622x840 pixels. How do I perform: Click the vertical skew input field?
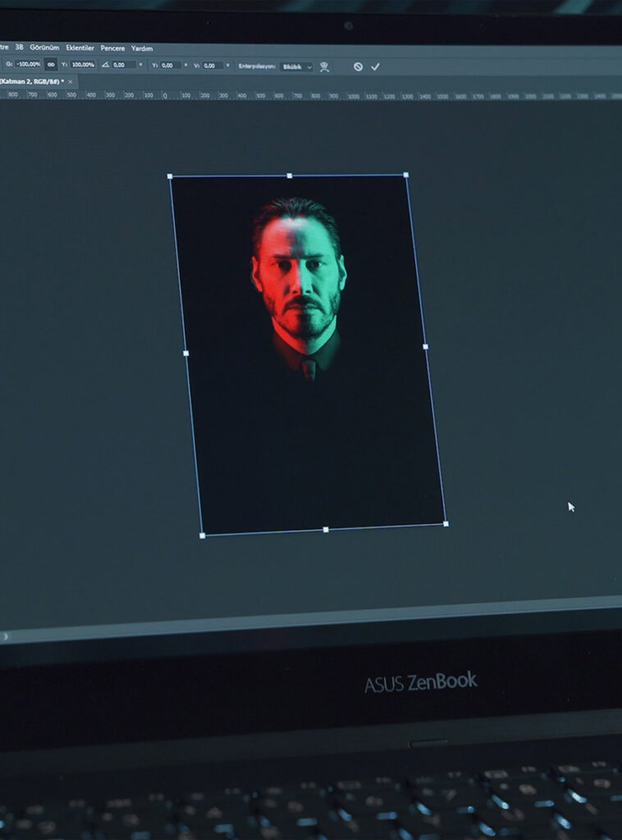(x=213, y=66)
